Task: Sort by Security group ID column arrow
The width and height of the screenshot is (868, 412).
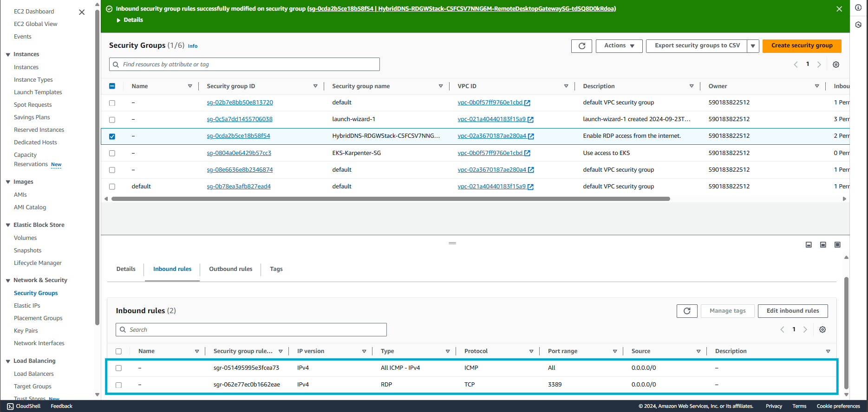Action: tap(315, 86)
